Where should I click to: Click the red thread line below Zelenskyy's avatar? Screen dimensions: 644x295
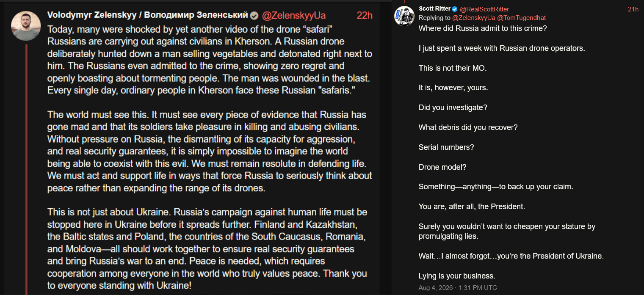click(26, 169)
